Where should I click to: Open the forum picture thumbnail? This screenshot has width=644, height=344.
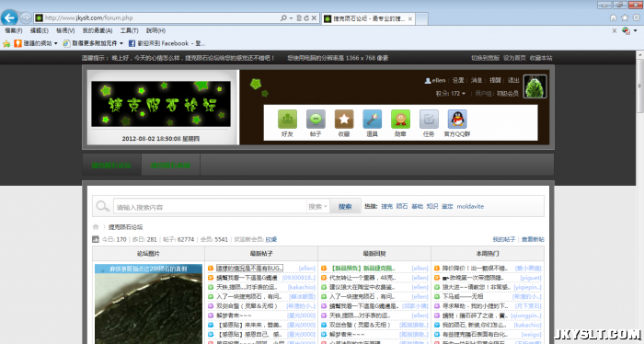point(148,304)
